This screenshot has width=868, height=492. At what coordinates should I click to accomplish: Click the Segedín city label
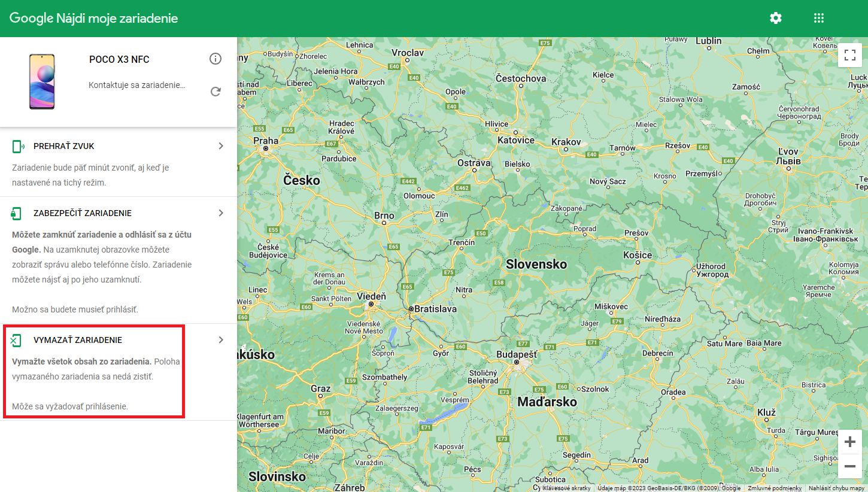(576, 455)
